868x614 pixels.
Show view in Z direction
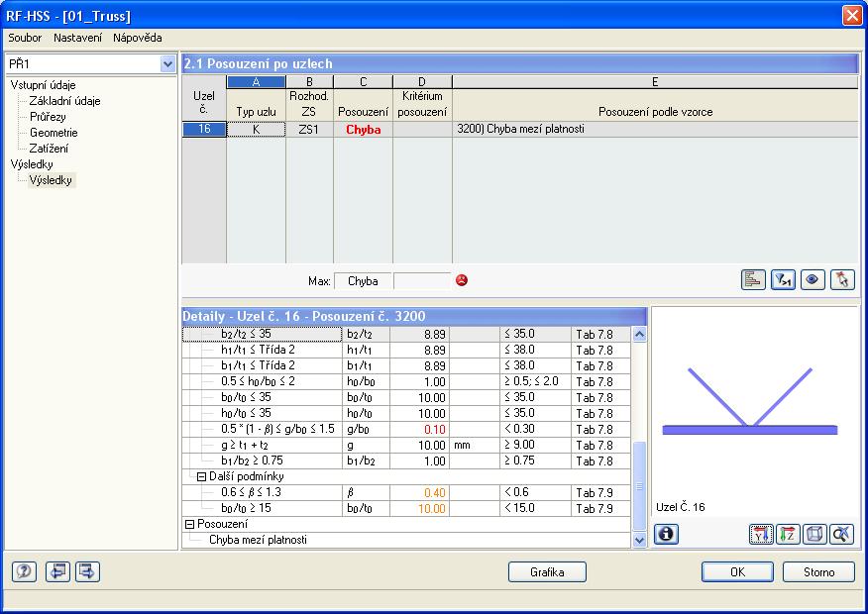(x=788, y=535)
